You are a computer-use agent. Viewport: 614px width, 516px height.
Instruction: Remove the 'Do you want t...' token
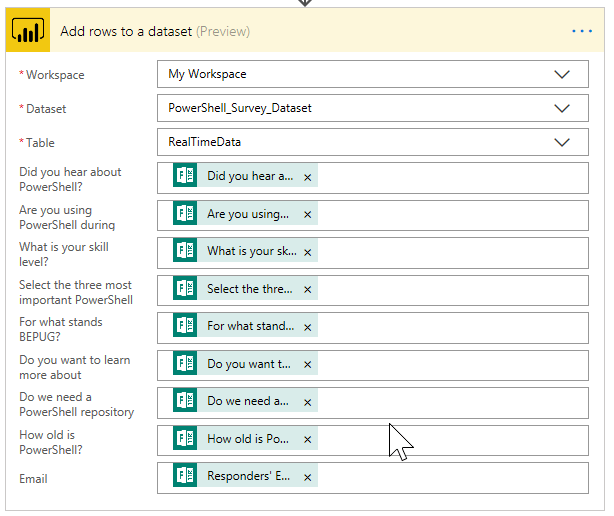308,365
